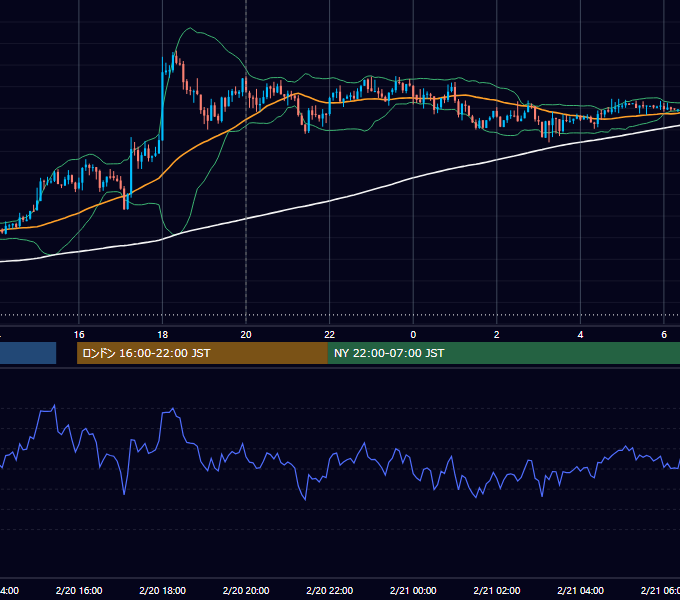Click the 16 hour label on time axis
Image resolution: width=680 pixels, height=600 pixels.
click(79, 335)
